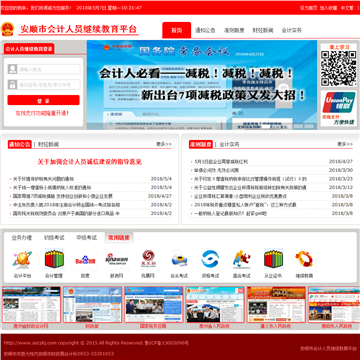
Task: Open the 财政部 site thumbnail
Action: pyautogui.click(x=92, y=304)
